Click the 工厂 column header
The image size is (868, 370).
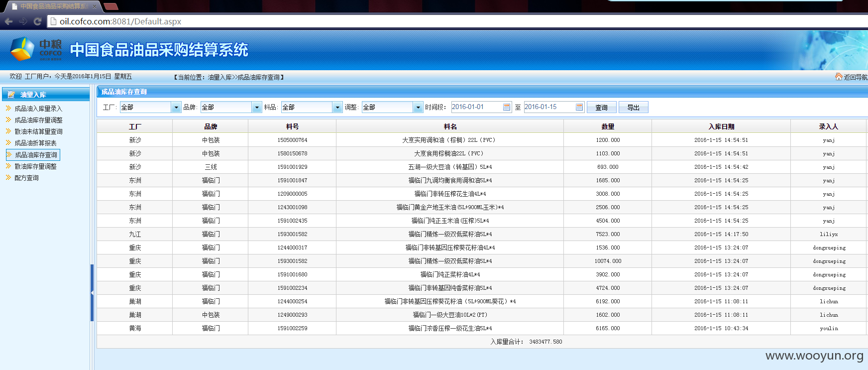tap(135, 126)
